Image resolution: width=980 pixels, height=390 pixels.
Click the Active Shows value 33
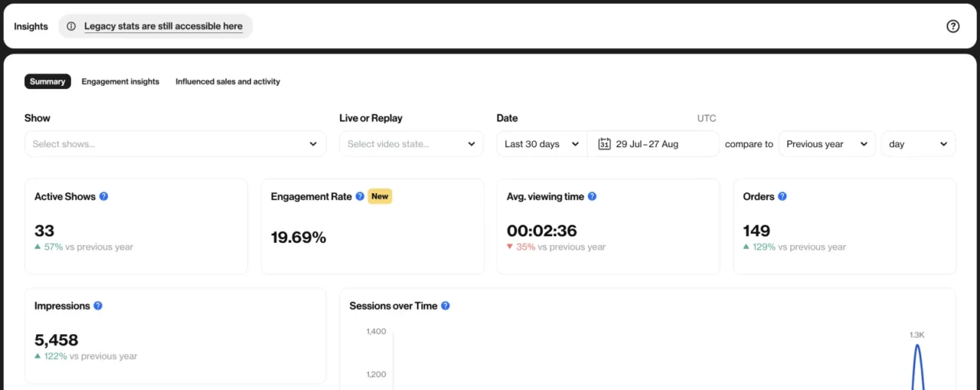point(44,231)
